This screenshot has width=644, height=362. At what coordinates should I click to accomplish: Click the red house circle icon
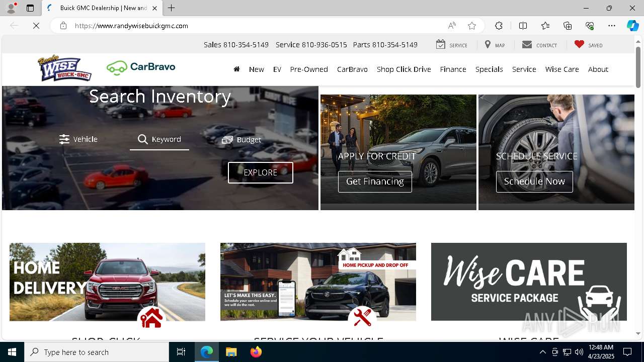[151, 318]
